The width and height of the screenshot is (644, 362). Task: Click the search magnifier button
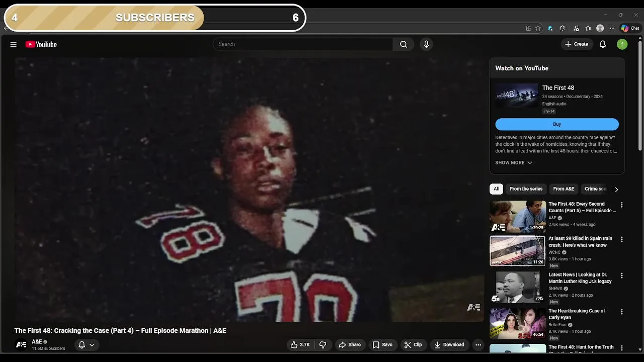pyautogui.click(x=404, y=44)
